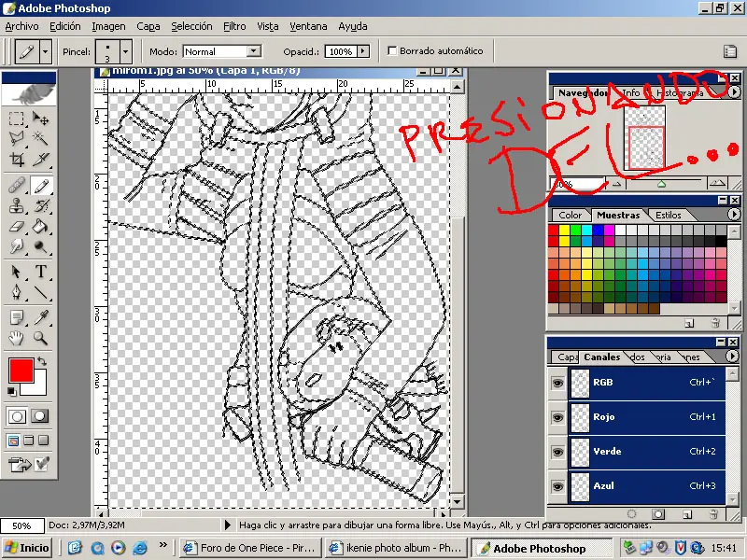Viewport: 747px width, 560px height.
Task: Open the Canales panel flyout menu
Action: [732, 357]
